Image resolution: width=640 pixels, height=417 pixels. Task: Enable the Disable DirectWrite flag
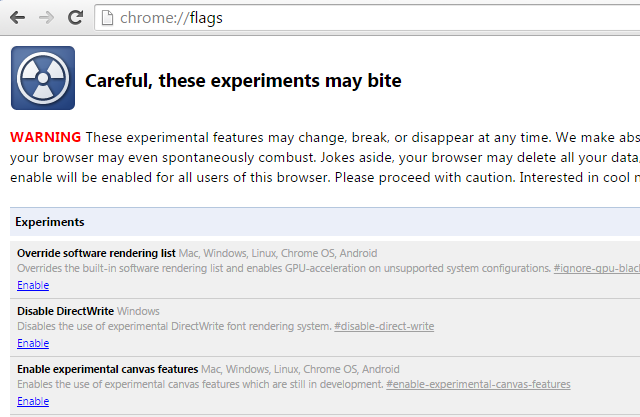(x=33, y=343)
